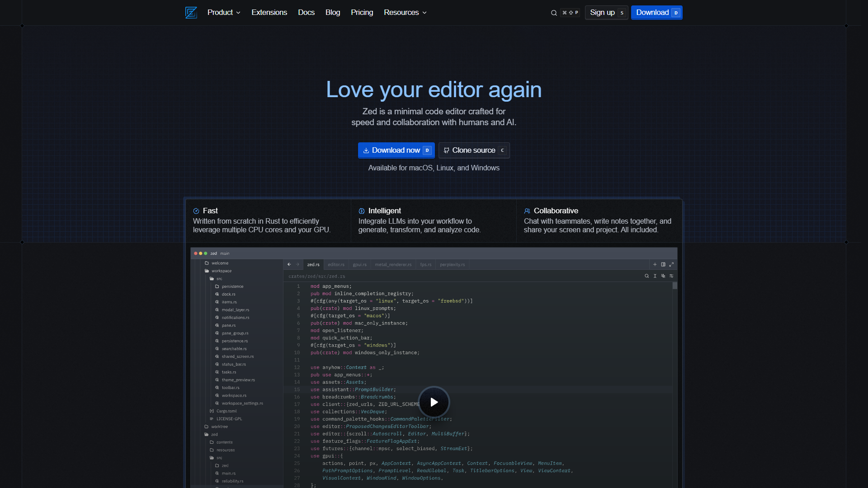Play the editor demo video
The height and width of the screenshot is (488, 868).
434,402
